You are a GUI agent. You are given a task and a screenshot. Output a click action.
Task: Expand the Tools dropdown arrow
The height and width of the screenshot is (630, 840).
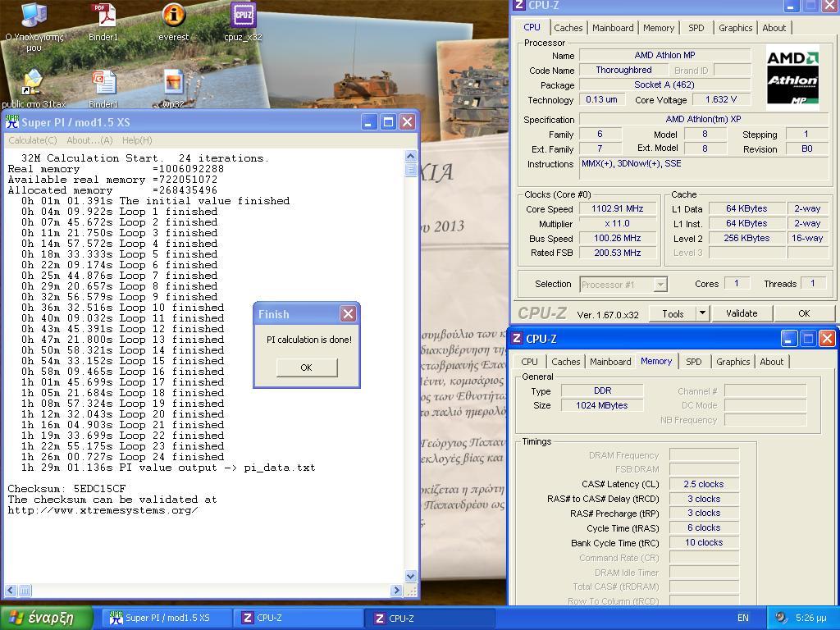[702, 314]
